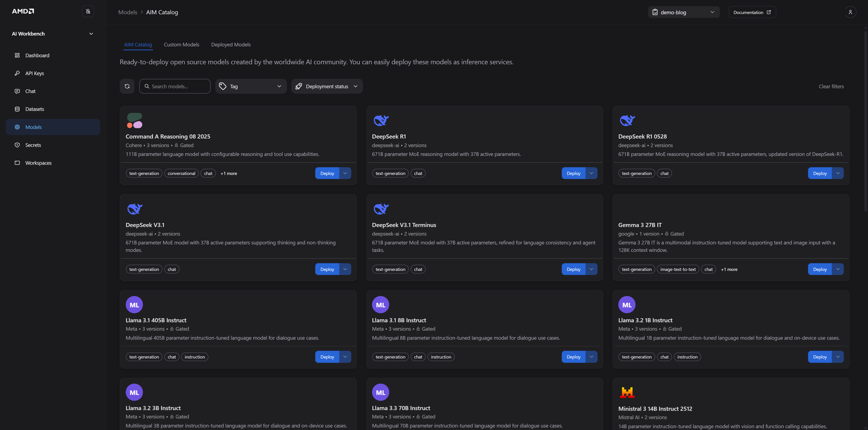The height and width of the screenshot is (430, 868).
Task: Click the user profile icon
Action: [850, 12]
